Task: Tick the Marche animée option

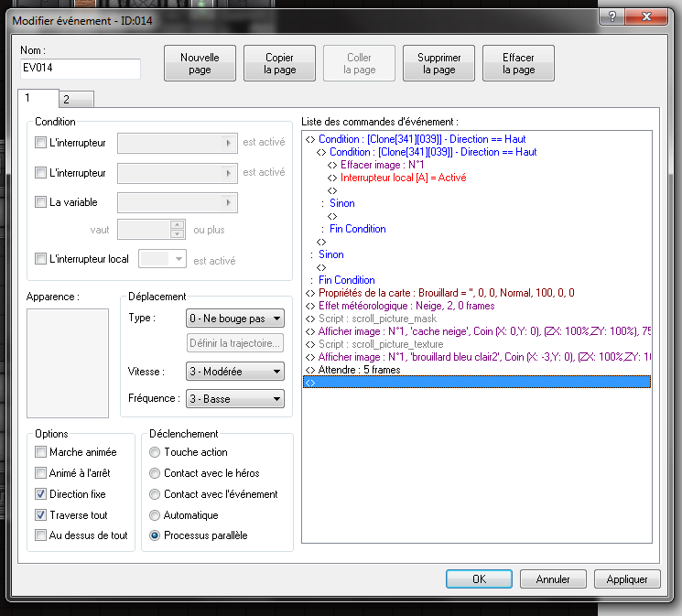Action: (40, 452)
